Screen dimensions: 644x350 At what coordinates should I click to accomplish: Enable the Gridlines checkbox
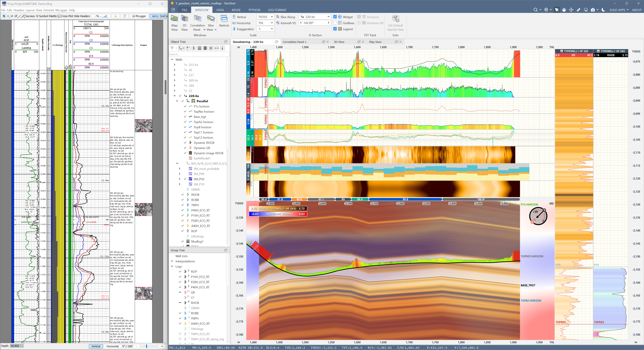[335, 23]
